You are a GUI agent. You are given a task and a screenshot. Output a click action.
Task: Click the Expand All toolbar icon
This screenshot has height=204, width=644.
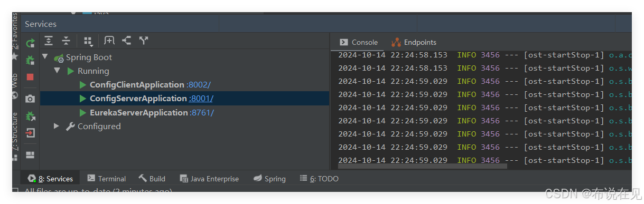click(49, 41)
